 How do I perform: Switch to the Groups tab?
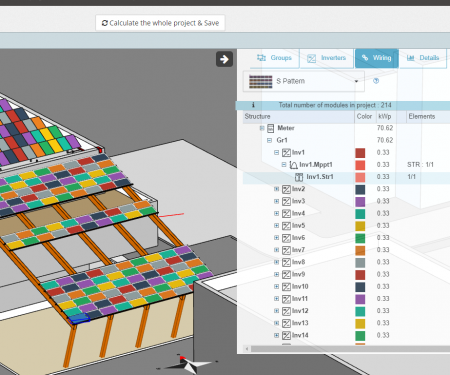point(274,58)
